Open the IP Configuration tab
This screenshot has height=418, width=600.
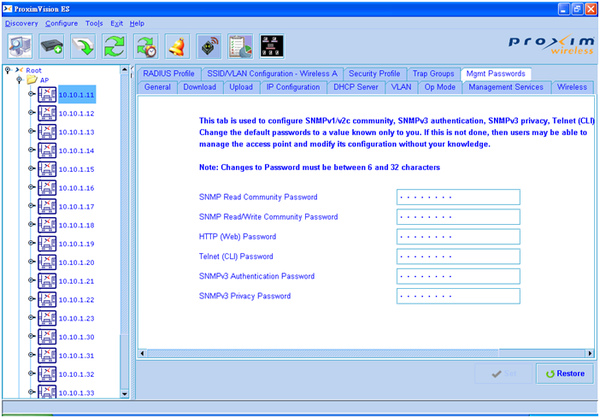pyautogui.click(x=293, y=87)
